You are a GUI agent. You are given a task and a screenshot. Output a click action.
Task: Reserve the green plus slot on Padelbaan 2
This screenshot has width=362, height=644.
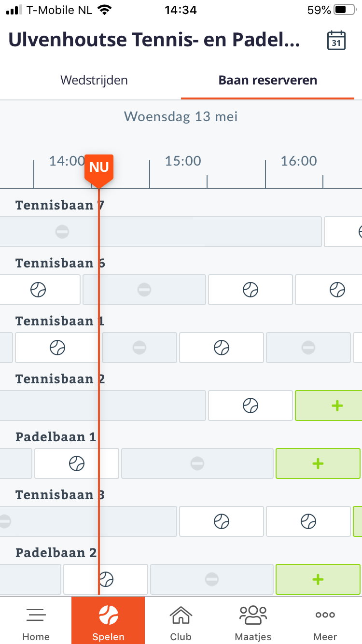(318, 579)
